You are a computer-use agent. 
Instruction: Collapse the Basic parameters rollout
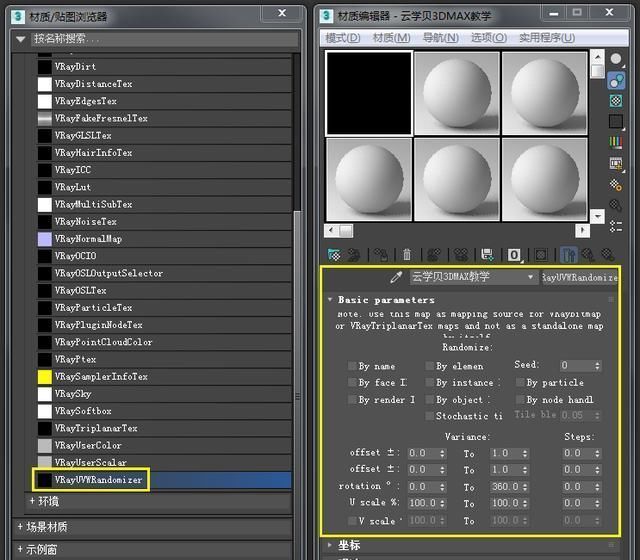pos(330,300)
